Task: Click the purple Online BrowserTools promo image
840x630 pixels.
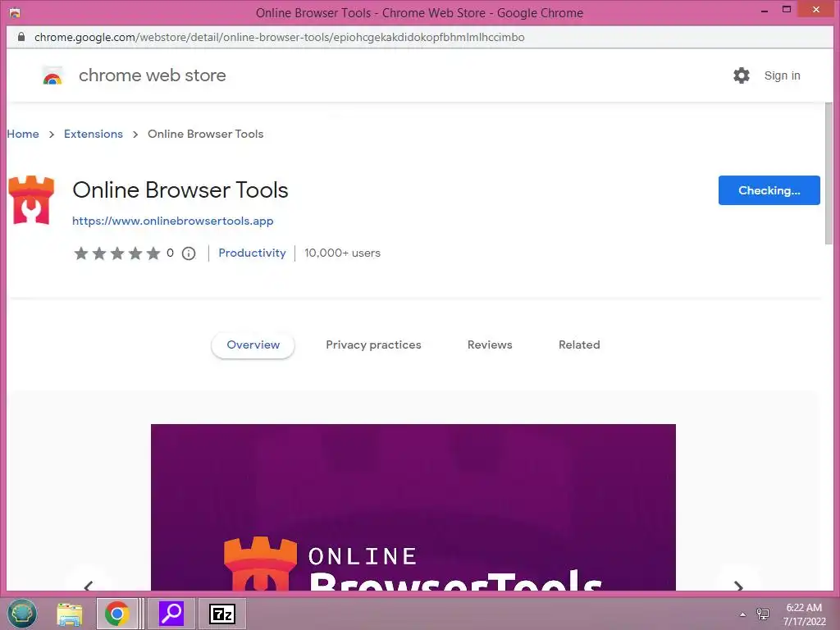Action: pos(413,507)
